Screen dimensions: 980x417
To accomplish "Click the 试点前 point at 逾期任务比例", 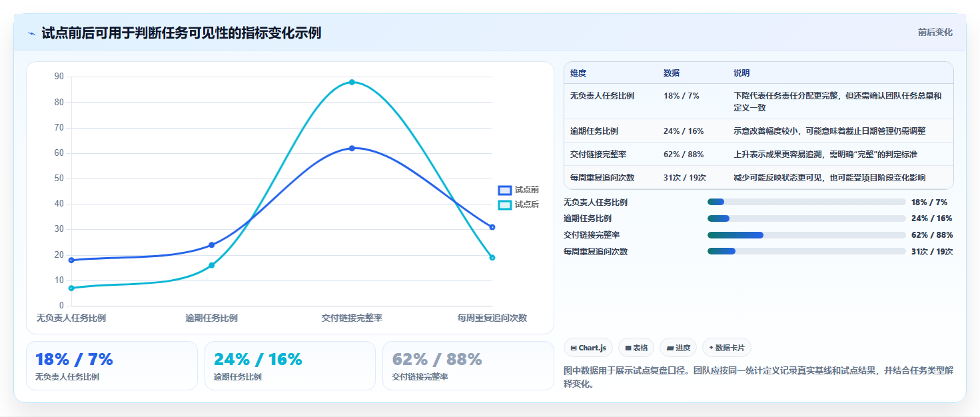I will [212, 245].
